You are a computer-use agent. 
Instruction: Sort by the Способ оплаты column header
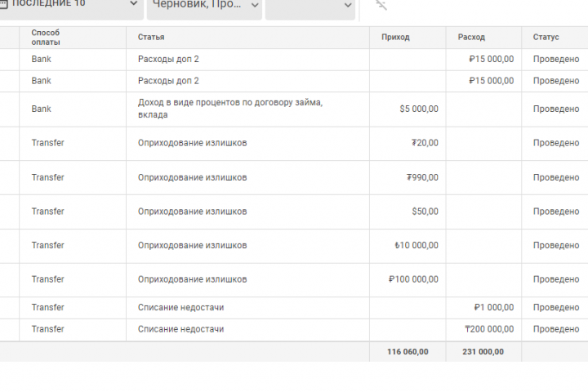point(46,37)
